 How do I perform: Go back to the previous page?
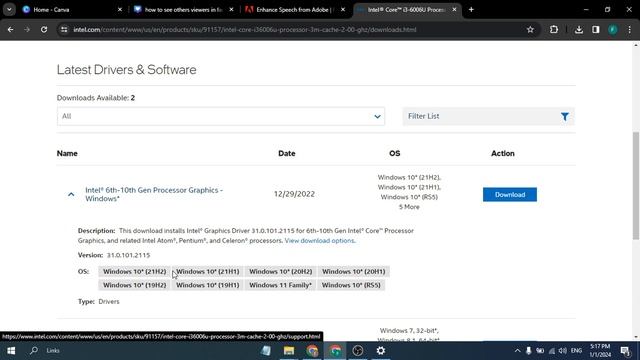click(x=10, y=29)
